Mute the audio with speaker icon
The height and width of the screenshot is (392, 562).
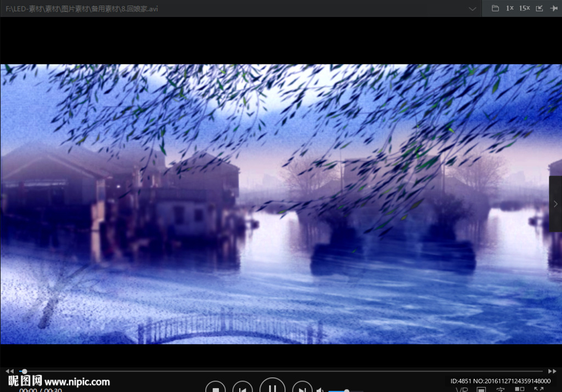[x=320, y=390]
